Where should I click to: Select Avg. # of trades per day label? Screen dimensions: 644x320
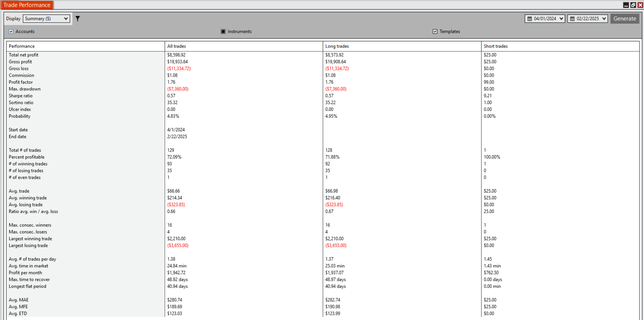(x=32, y=259)
